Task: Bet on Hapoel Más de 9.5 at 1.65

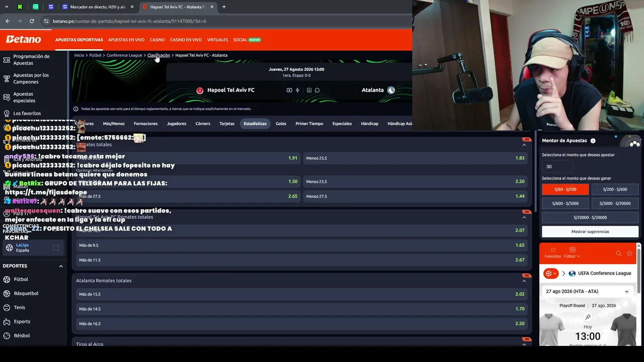Action: [301, 245]
